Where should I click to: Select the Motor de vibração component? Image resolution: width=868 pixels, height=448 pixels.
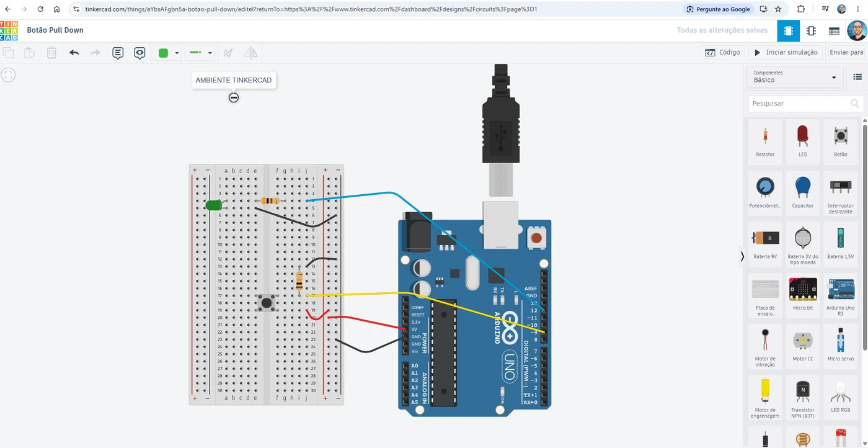coord(765,346)
